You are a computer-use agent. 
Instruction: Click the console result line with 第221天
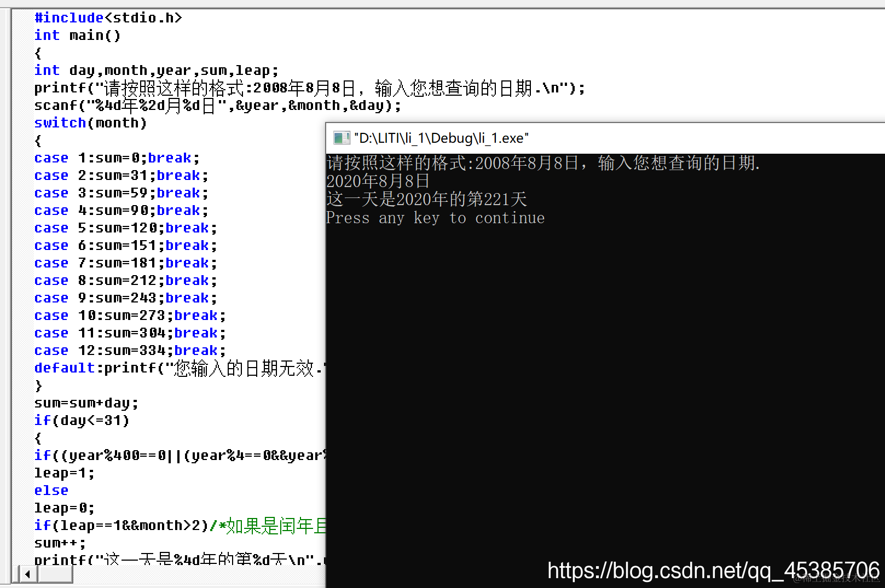click(427, 199)
